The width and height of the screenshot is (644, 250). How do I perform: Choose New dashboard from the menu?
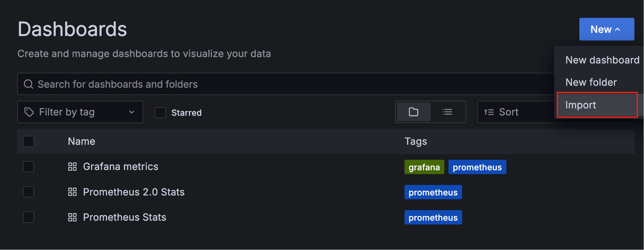point(602,60)
